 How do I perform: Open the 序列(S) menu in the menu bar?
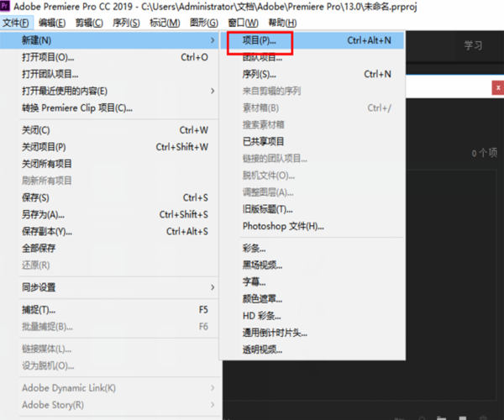coord(126,23)
